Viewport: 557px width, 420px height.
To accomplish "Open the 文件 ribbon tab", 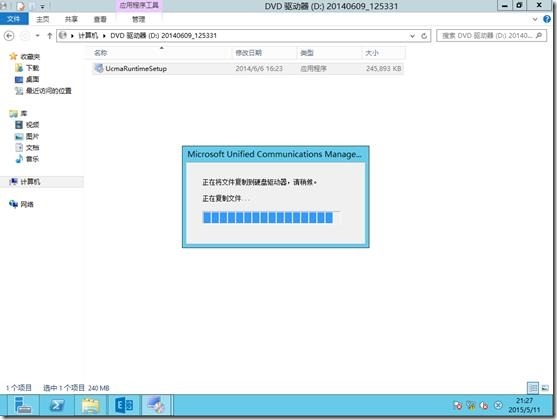I will click(14, 19).
